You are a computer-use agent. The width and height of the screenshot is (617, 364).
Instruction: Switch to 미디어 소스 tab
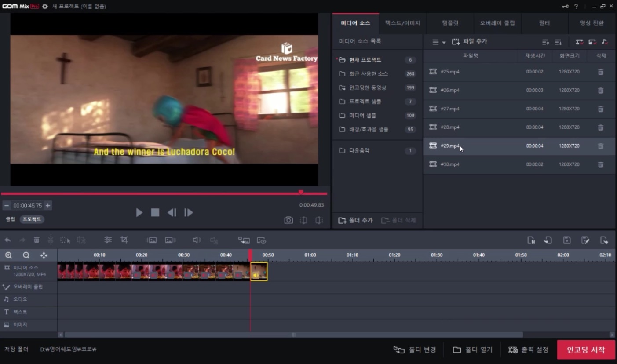click(355, 23)
